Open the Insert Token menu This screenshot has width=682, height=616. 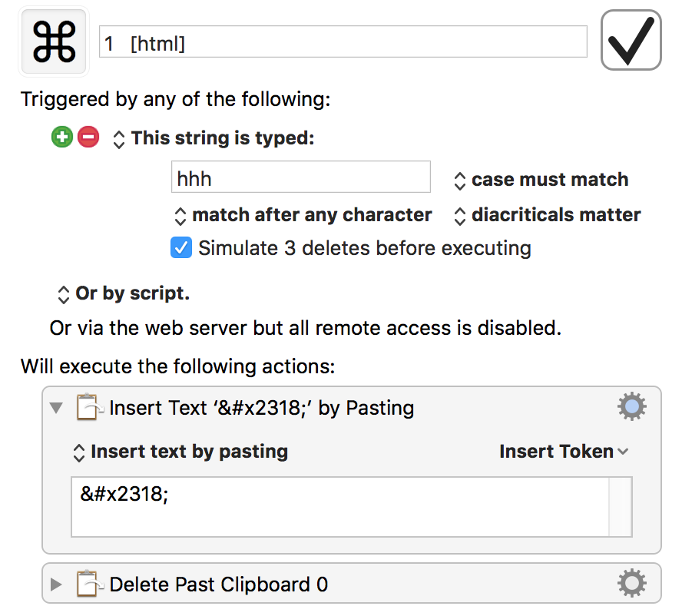[x=564, y=452]
